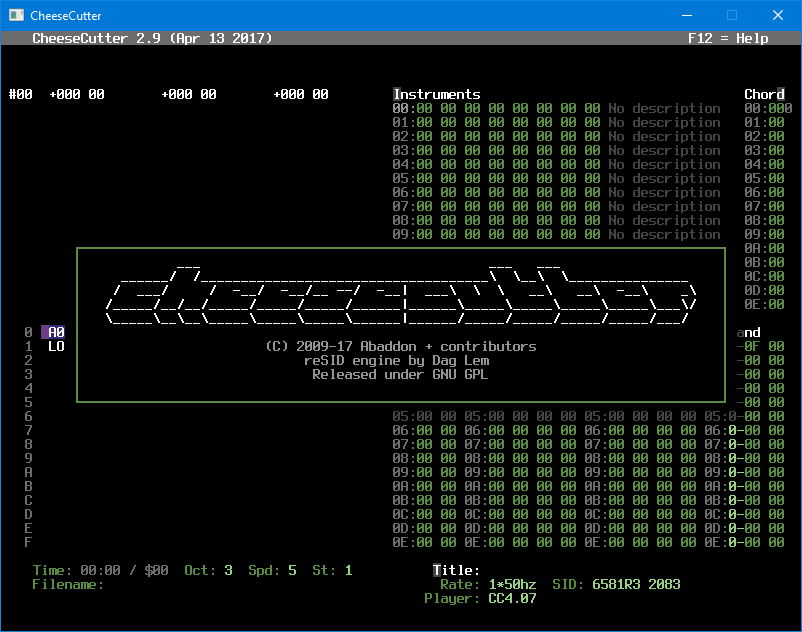Click the Player value CC4.07
Screen dimensions: 802x632
513,599
